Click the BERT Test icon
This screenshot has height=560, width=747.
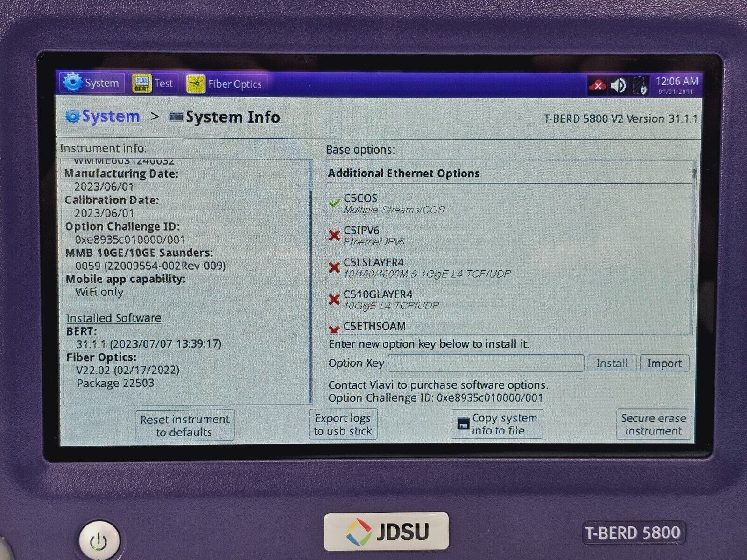click(141, 84)
